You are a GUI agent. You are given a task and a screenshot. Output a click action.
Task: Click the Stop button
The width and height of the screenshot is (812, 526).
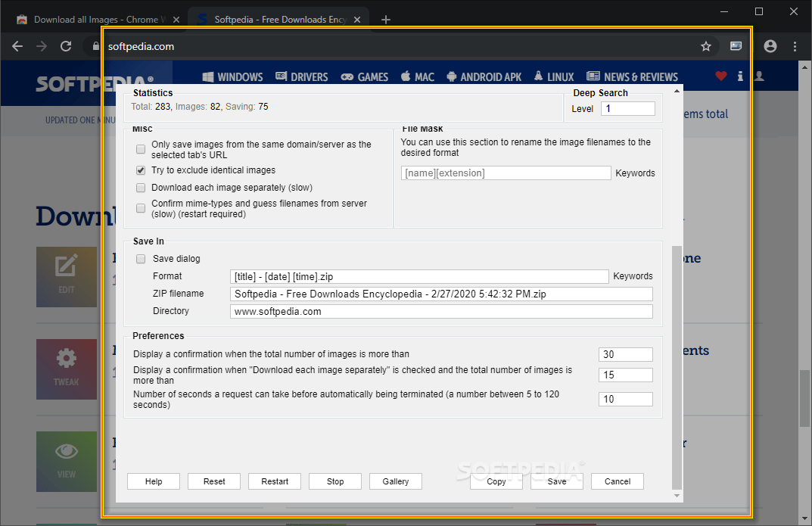(335, 481)
